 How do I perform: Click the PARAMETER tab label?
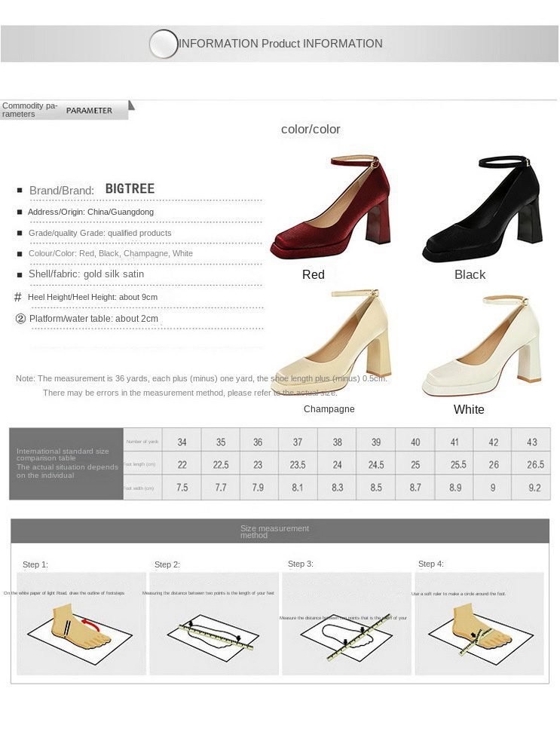click(x=89, y=111)
